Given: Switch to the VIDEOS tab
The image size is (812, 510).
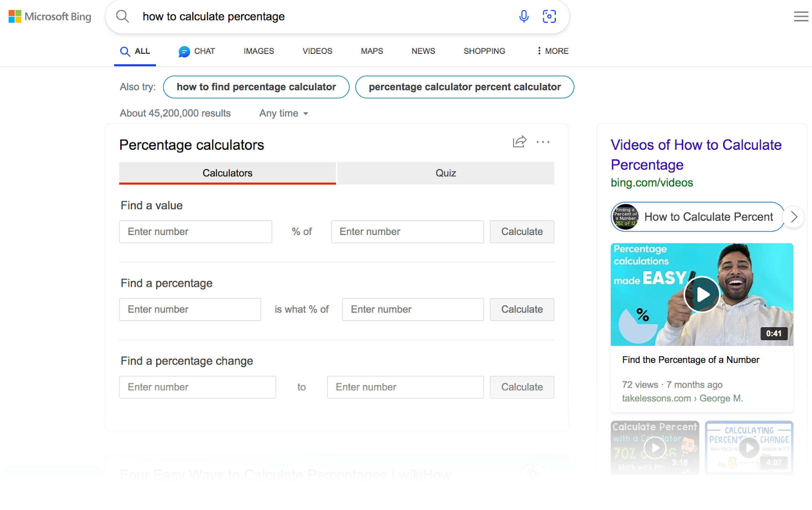Looking at the screenshot, I should pos(317,51).
